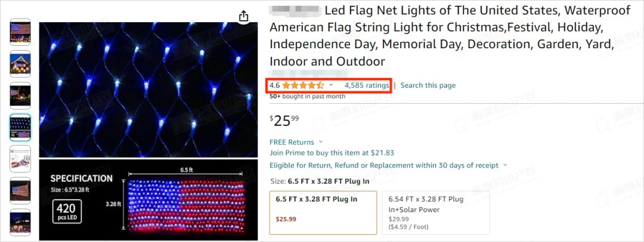Expand the FREE Returns dropdown
The image size is (644, 242).
point(321,142)
